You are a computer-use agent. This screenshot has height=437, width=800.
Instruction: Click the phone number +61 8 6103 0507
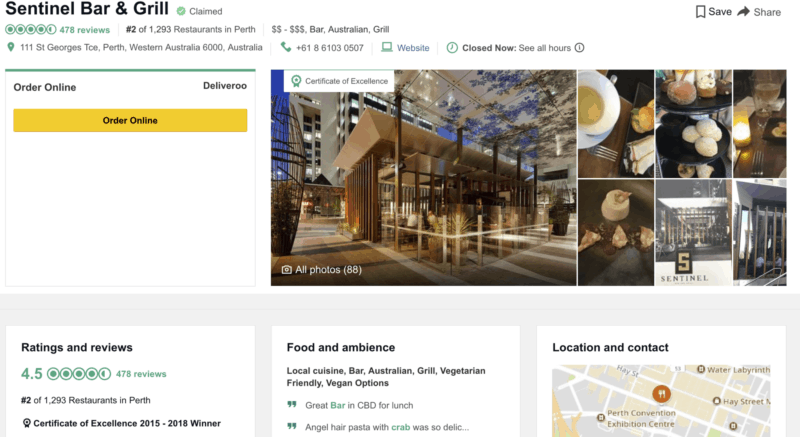pos(330,48)
